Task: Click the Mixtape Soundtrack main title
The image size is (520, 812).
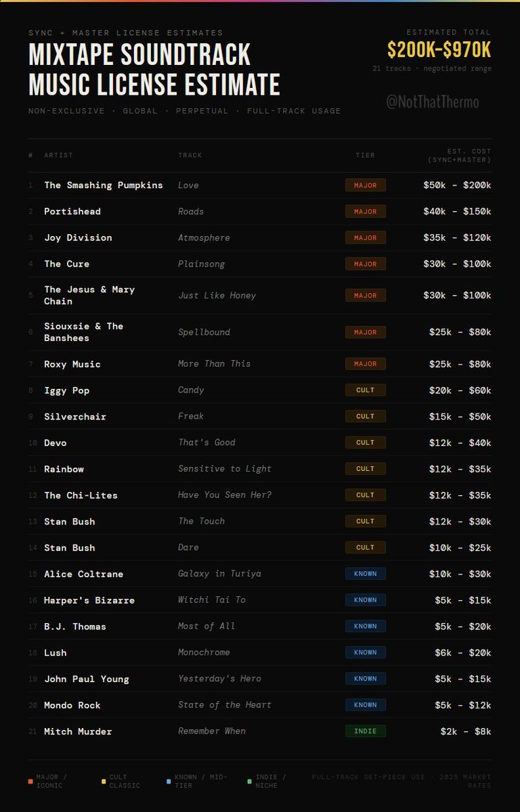Action: pos(154,70)
